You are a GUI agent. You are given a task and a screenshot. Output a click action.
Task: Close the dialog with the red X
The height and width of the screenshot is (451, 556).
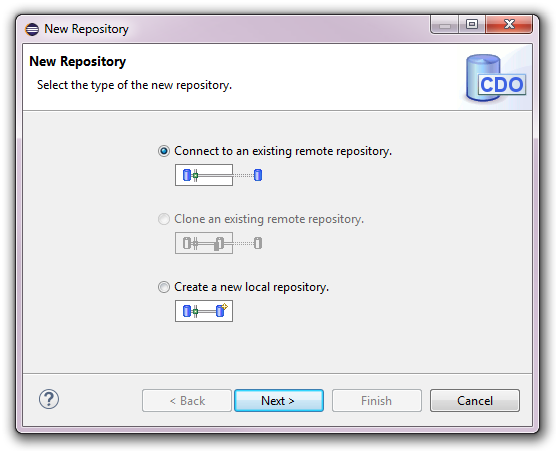tap(509, 24)
